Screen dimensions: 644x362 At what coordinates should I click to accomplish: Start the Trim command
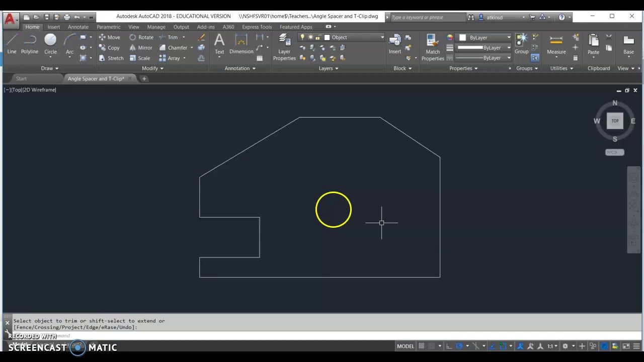[168, 37]
